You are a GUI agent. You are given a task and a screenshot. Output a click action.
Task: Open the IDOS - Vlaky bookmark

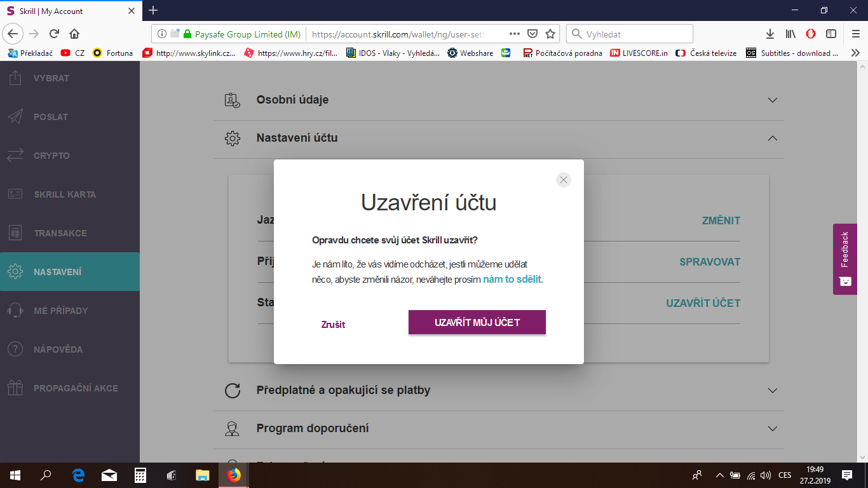pos(393,53)
